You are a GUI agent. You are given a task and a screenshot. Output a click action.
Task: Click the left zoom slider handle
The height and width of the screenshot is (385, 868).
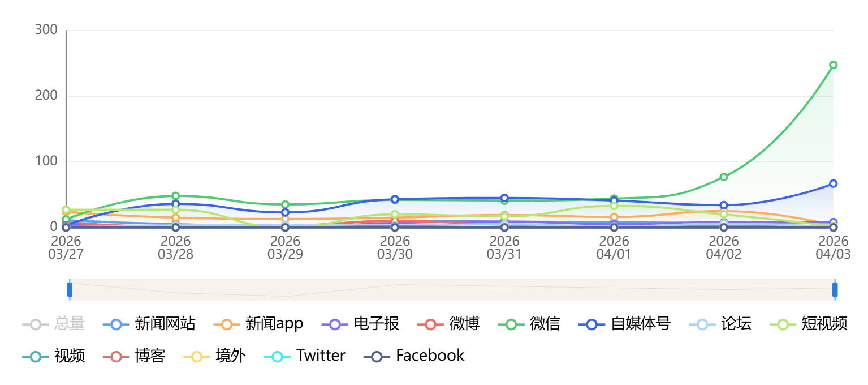(70, 290)
